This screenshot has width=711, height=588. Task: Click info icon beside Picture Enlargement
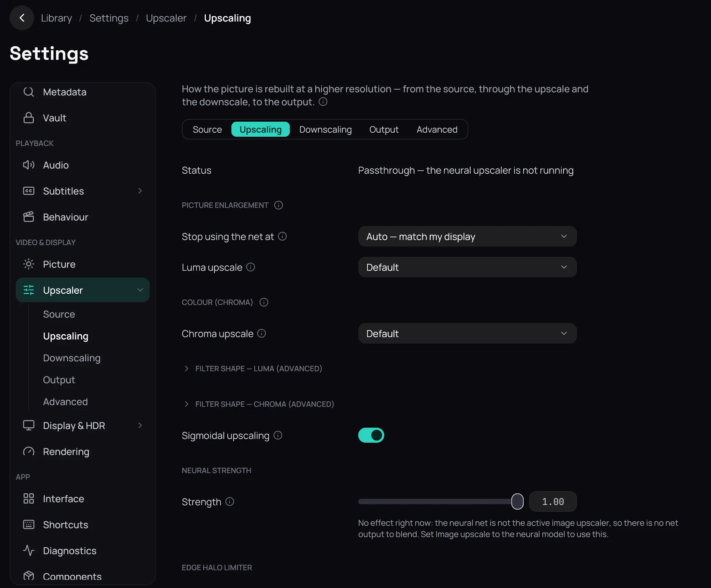[x=279, y=205]
